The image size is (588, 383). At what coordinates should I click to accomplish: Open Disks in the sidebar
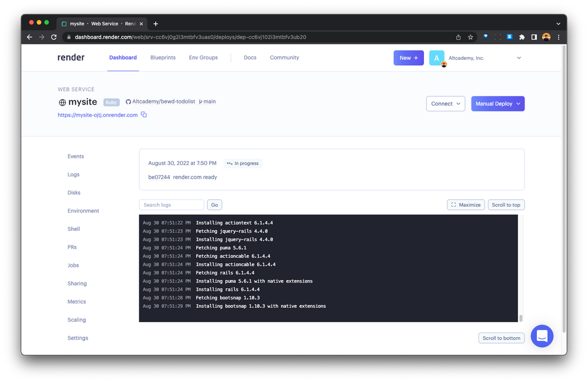(x=74, y=193)
